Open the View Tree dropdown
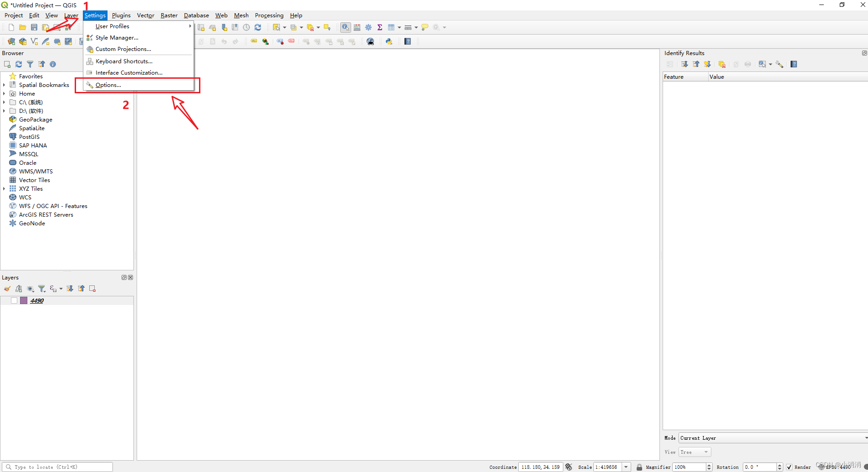This screenshot has height=472, width=868. click(x=695, y=452)
